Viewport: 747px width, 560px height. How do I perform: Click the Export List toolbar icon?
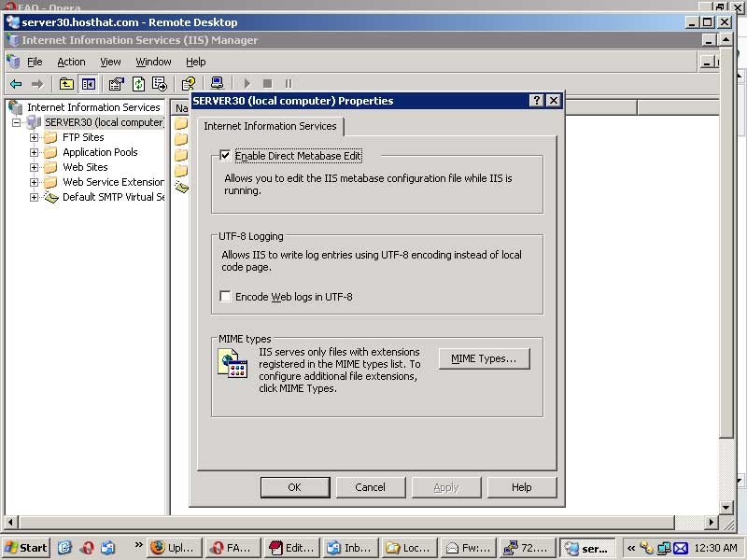pyautogui.click(x=160, y=84)
